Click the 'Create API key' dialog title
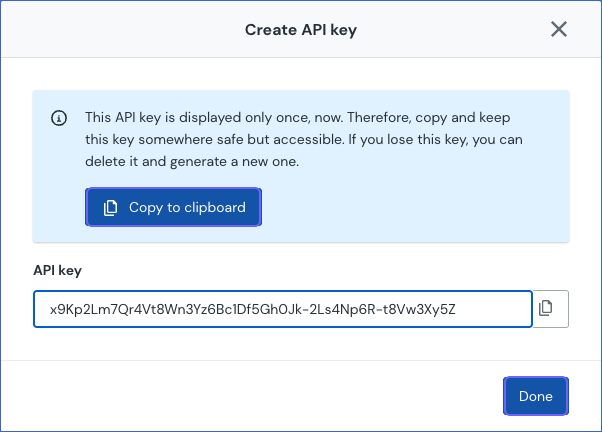 (x=301, y=30)
